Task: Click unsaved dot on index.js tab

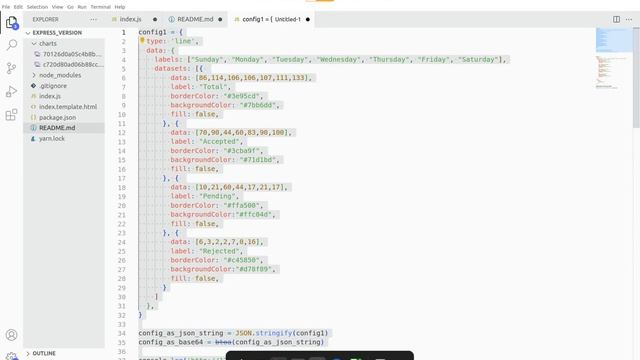Action: coord(155,19)
